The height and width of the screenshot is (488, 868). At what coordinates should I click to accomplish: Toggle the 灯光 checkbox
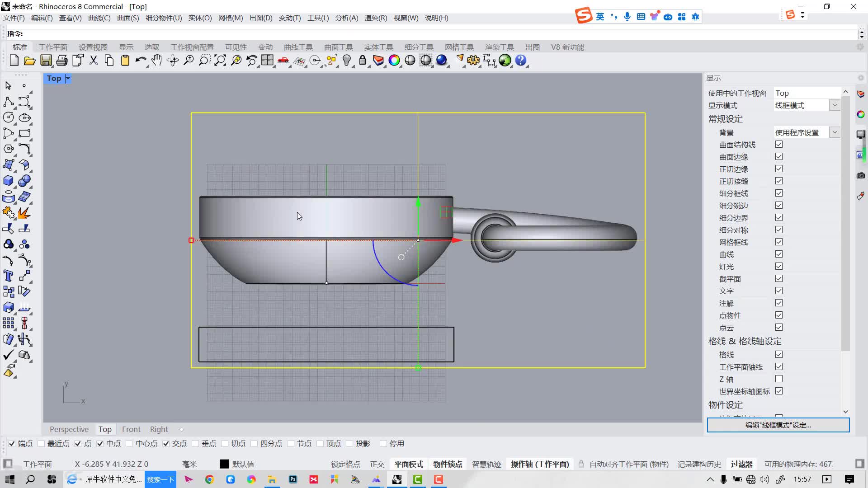coord(779,267)
